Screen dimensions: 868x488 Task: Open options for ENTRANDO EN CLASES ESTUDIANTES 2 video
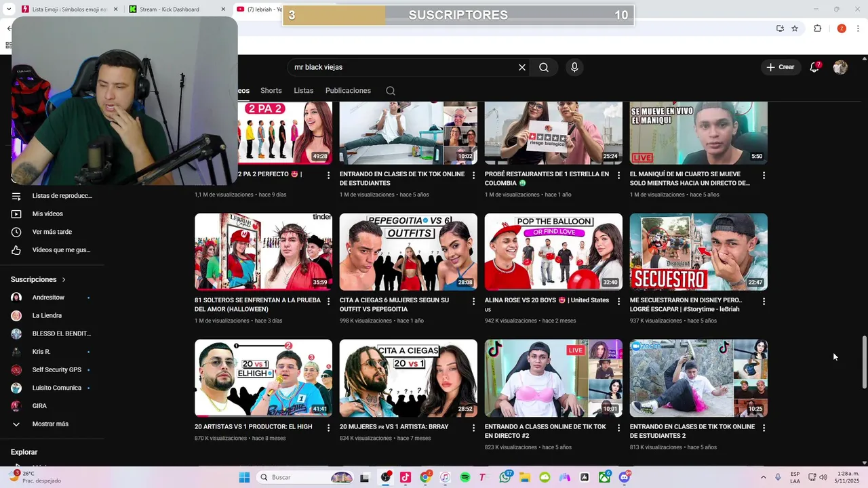(764, 428)
